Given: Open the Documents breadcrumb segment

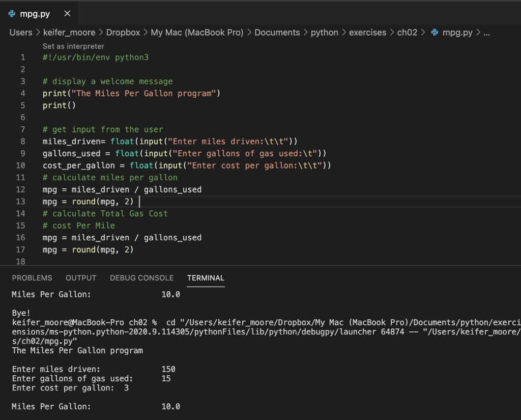Looking at the screenshot, I should tap(277, 33).
